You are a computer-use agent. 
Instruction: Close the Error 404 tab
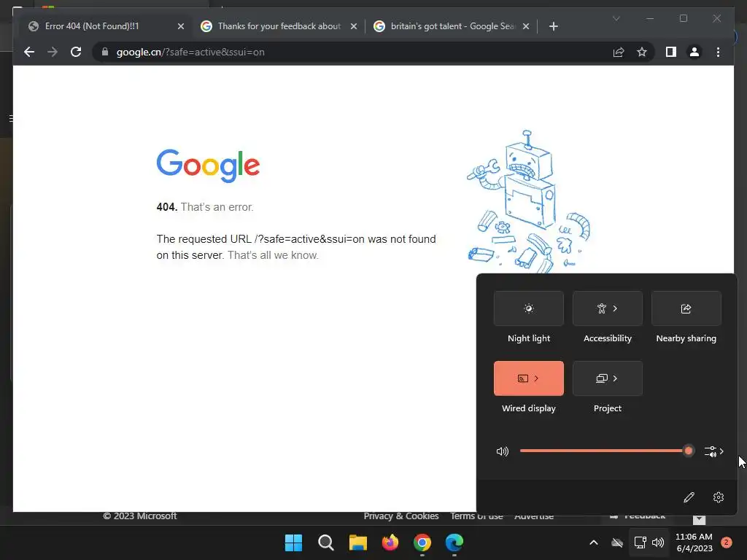181,26
